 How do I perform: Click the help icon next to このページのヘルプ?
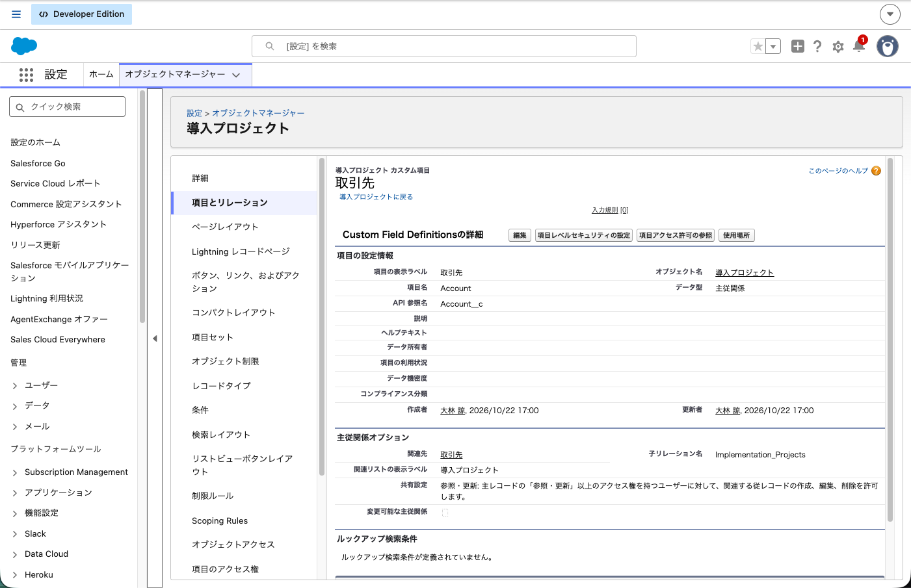pyautogui.click(x=876, y=171)
